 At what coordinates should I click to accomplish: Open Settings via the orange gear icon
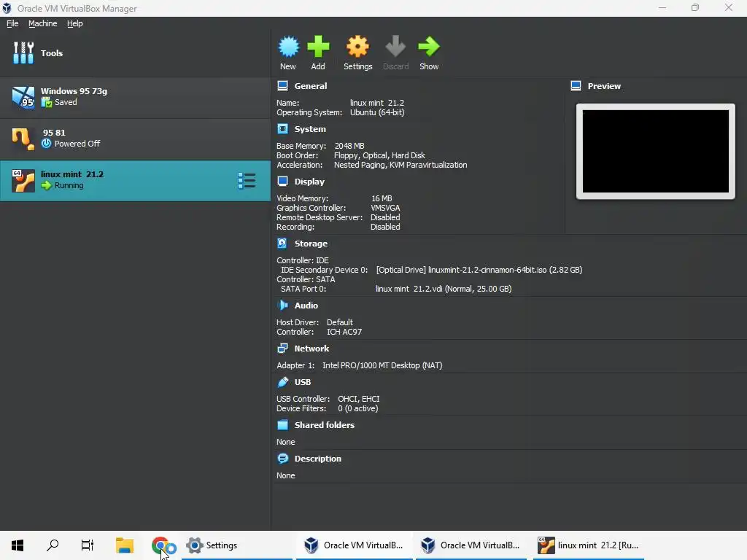pos(357,47)
